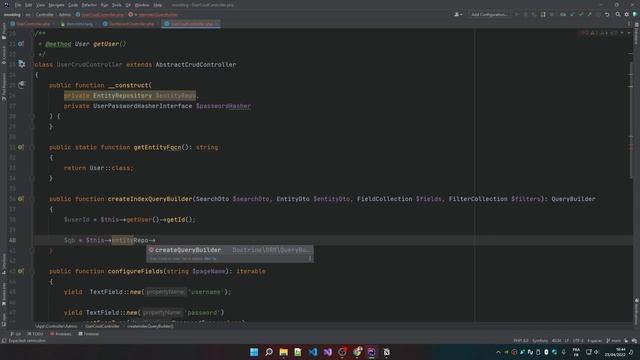Switch to the DashboardController.php editor tab
The height and width of the screenshot is (360, 640).
[129, 24]
